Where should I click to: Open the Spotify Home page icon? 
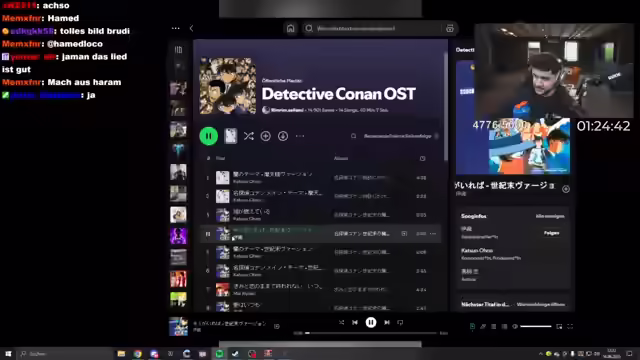coord(290,28)
